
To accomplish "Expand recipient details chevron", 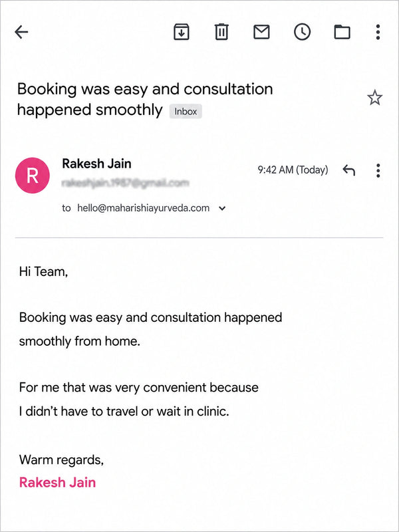I will pyautogui.click(x=222, y=208).
